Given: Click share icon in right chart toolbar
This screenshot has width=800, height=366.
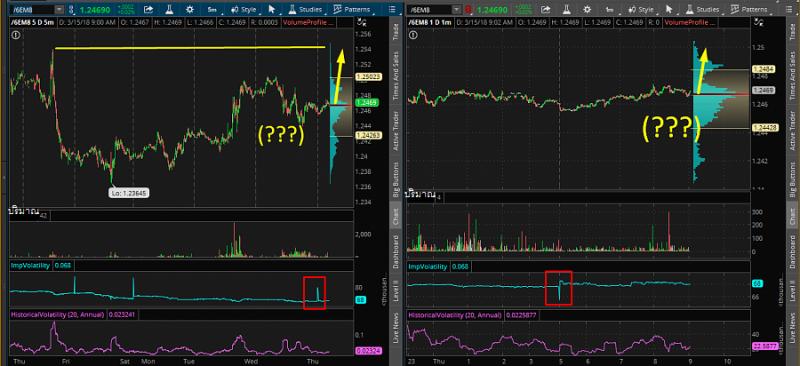Looking at the screenshot, I should (x=545, y=9).
